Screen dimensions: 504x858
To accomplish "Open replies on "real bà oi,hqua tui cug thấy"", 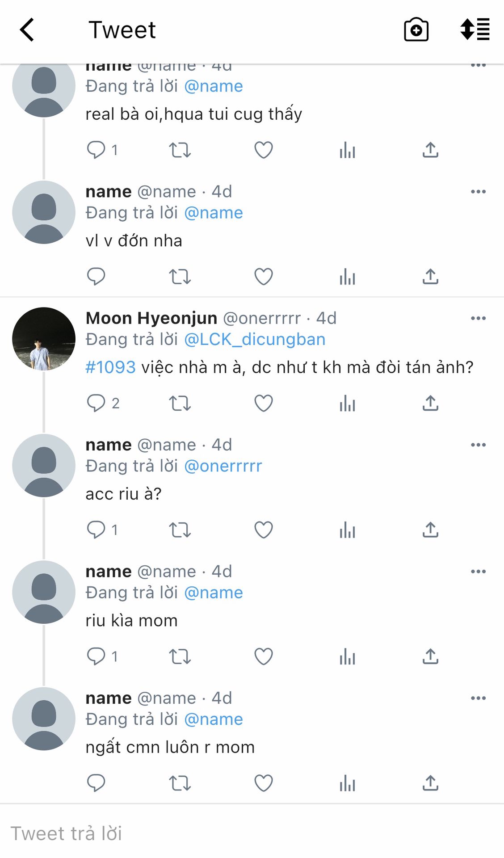I will (96, 150).
